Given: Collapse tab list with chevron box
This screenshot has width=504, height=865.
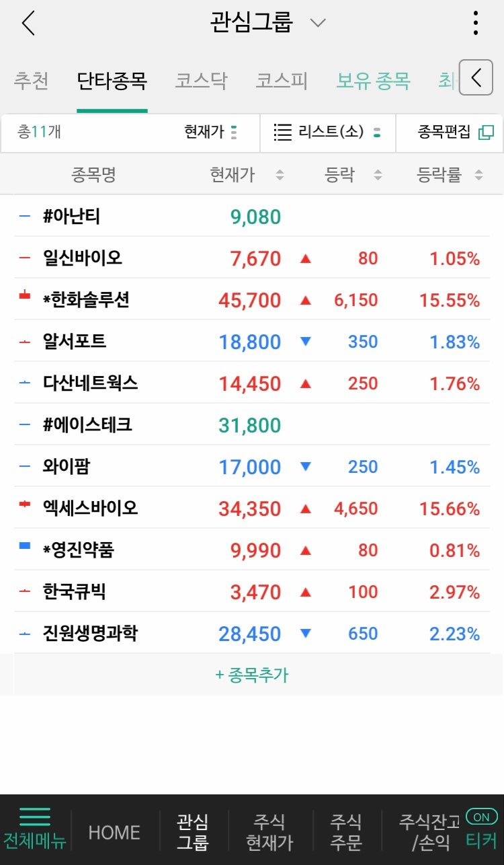Looking at the screenshot, I should click(x=476, y=77).
